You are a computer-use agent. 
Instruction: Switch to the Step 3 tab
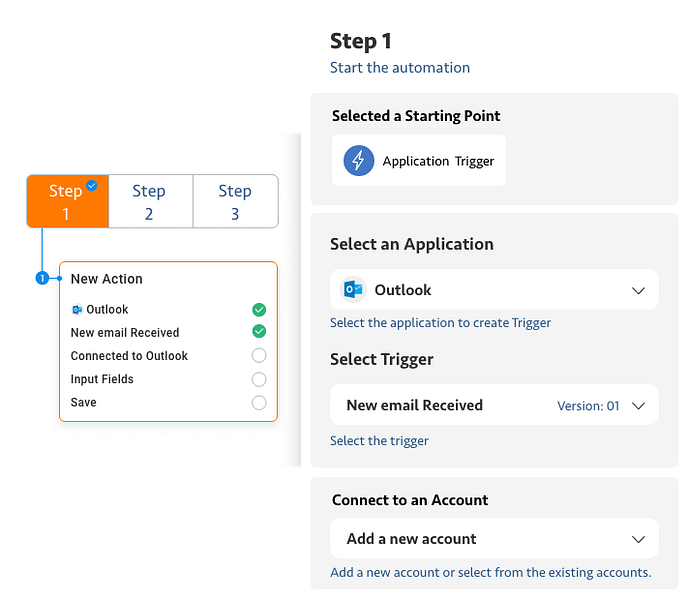pyautogui.click(x=236, y=201)
